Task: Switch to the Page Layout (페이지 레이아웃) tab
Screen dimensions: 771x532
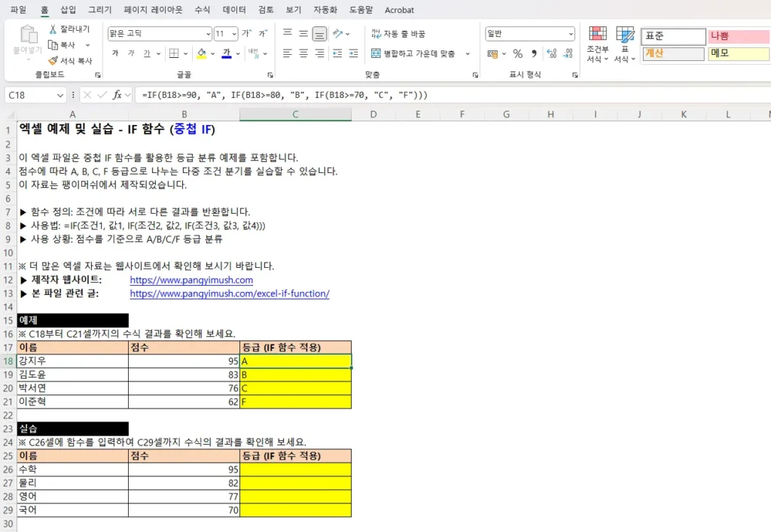Action: point(153,10)
